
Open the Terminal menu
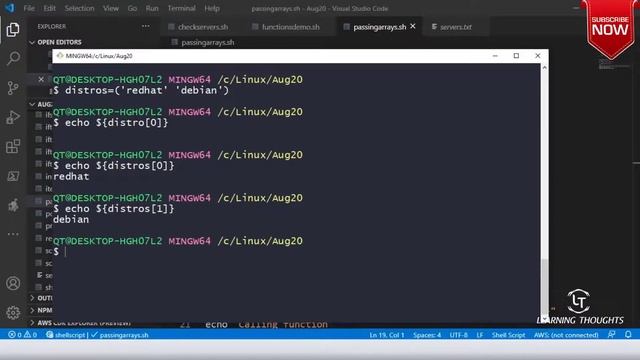(181, 8)
